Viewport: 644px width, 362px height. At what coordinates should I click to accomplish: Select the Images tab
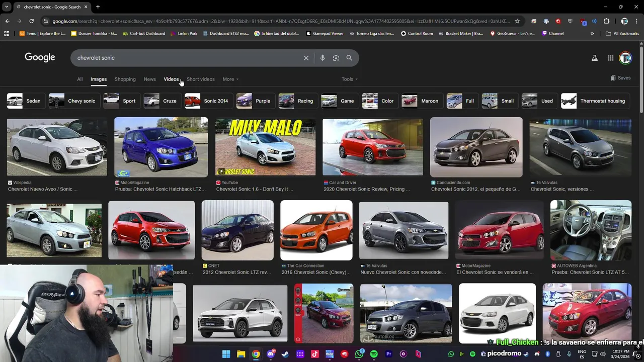pyautogui.click(x=99, y=79)
